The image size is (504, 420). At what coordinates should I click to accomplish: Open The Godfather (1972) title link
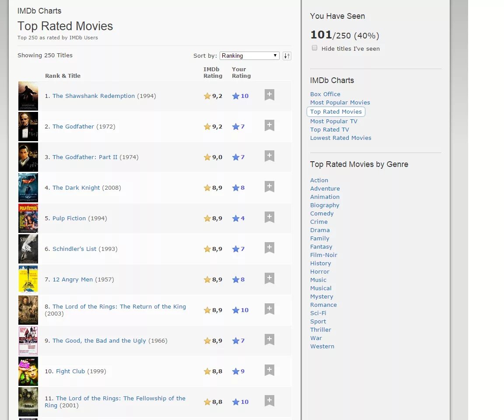point(73,126)
